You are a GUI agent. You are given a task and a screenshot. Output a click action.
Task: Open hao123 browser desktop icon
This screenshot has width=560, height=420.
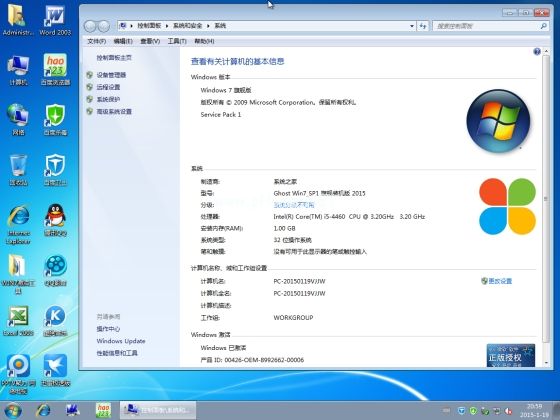[55, 70]
